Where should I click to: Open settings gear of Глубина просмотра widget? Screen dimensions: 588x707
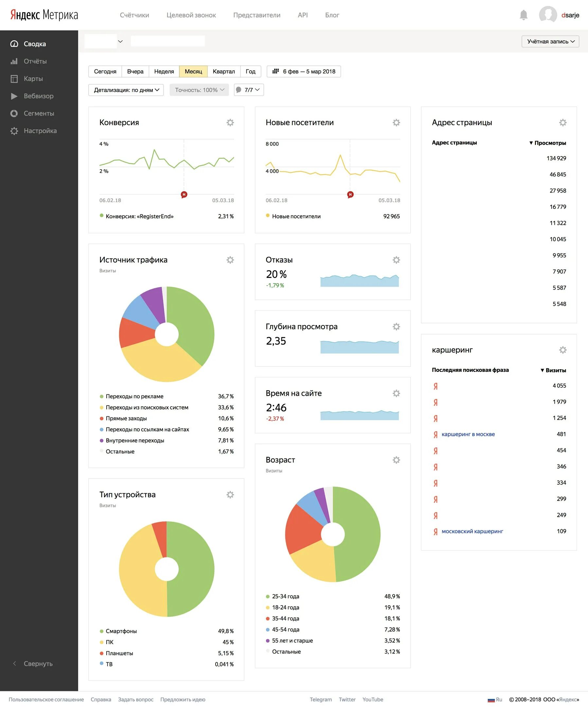[397, 327]
